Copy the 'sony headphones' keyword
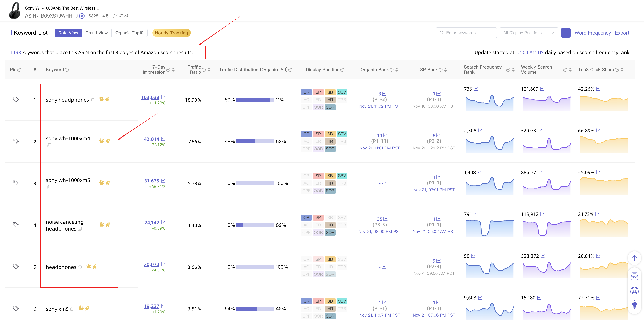644x323 pixels. tap(93, 100)
